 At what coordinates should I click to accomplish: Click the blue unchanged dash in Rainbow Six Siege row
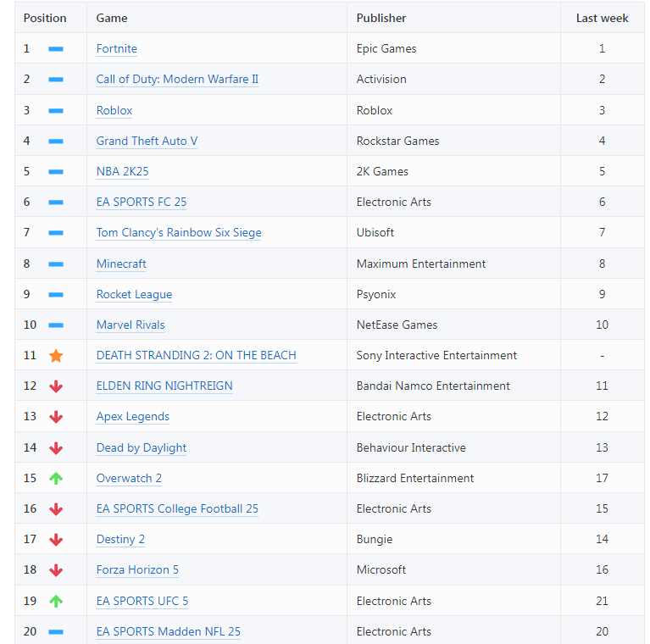[56, 233]
